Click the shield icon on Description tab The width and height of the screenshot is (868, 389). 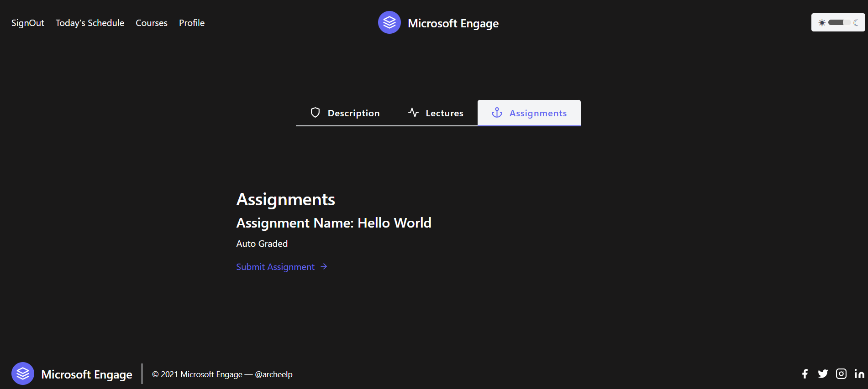(x=315, y=113)
